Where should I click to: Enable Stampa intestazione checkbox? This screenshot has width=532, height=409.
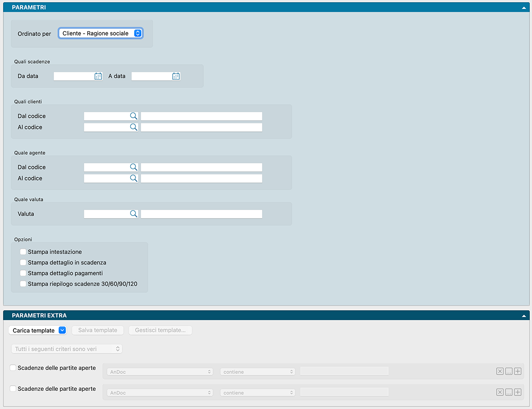coord(23,252)
